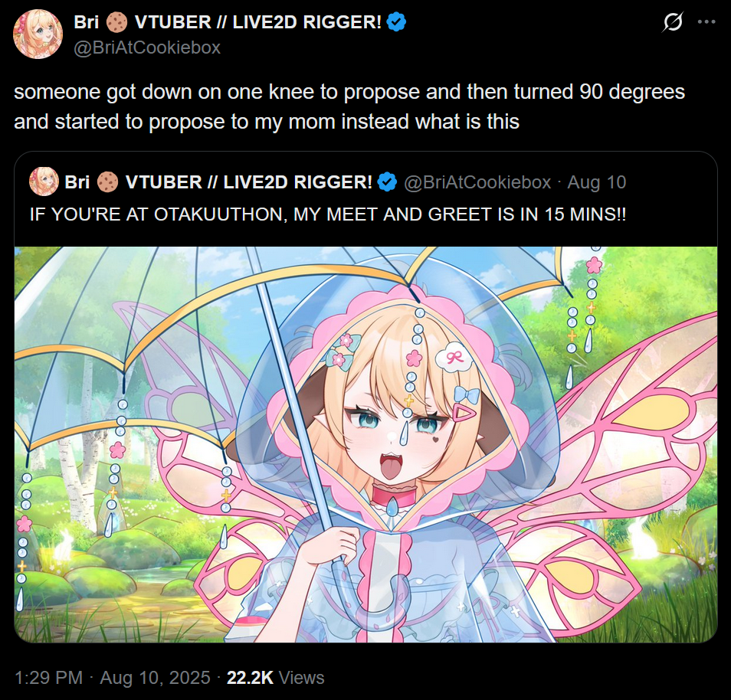Click the cookie emoji in quoted tweet name
Image resolution: width=731 pixels, height=700 pixels.
point(107,182)
